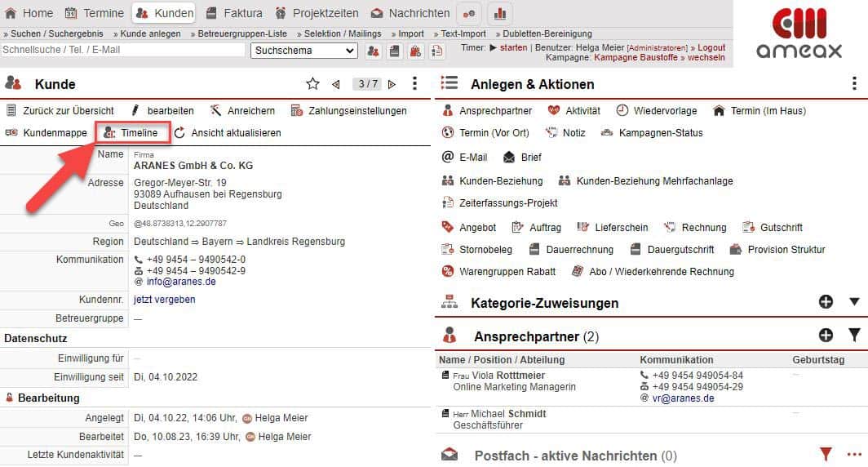Screen dimensions: 868x467
Task: Go to next customer record arrow
Action: [x=392, y=84]
